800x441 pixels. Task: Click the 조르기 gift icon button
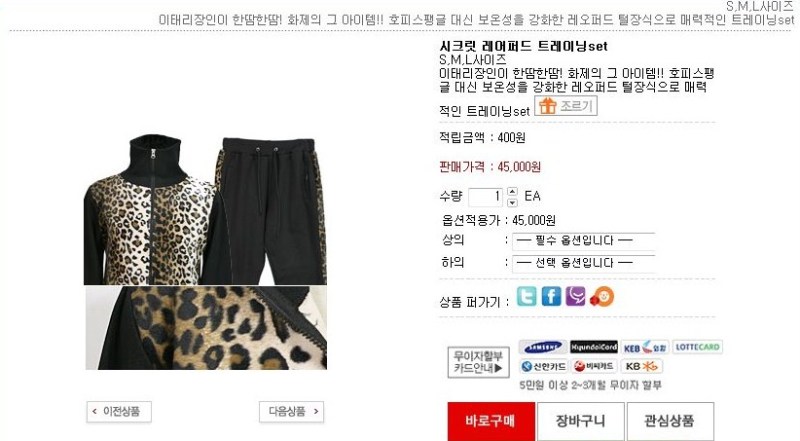coord(566,106)
